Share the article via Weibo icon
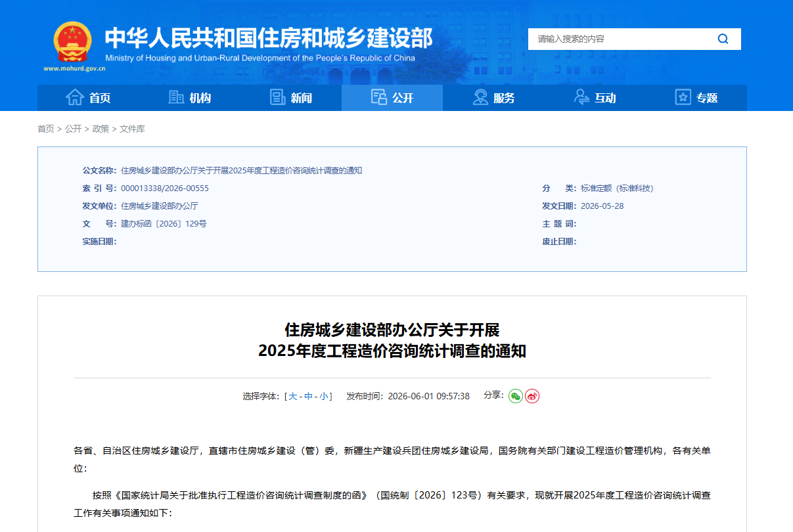The height and width of the screenshot is (532, 793). 532,396
